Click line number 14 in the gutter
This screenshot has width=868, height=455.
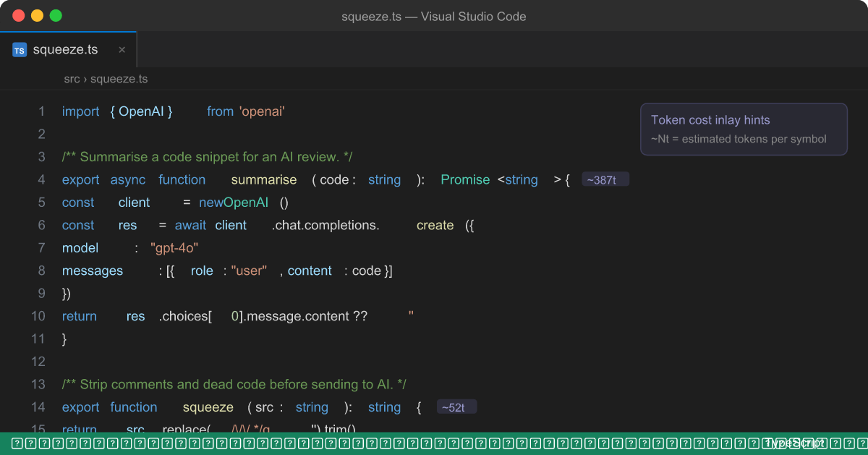[38, 407]
